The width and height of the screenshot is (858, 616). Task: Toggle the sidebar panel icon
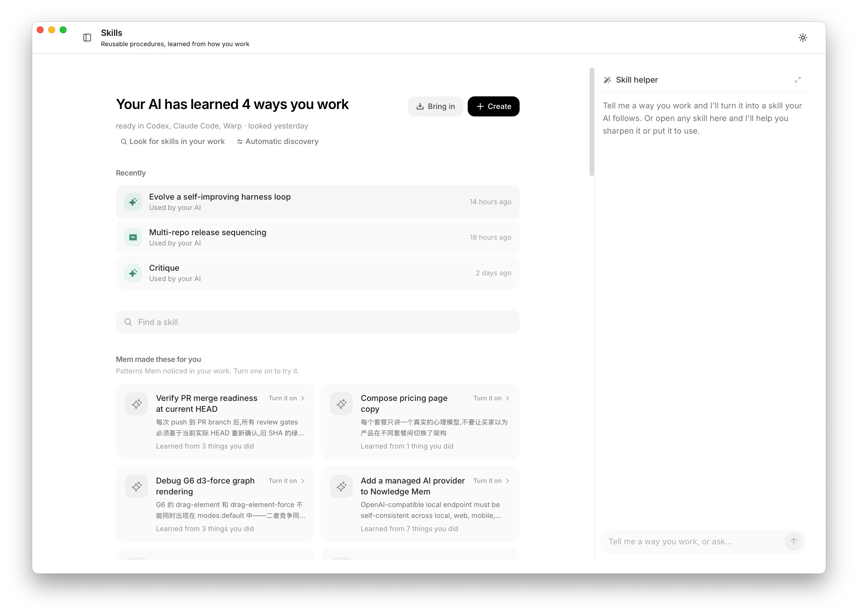87,38
